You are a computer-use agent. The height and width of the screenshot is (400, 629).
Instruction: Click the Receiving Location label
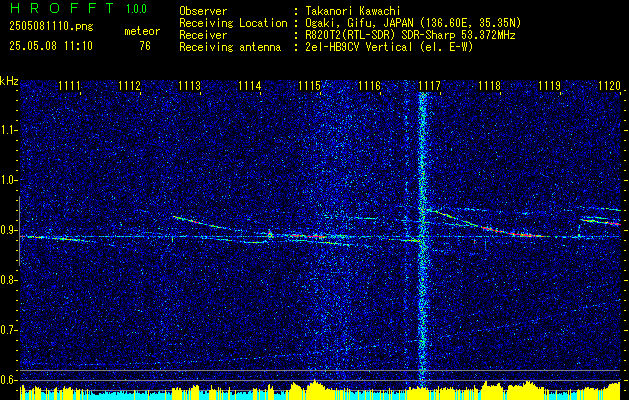pyautogui.click(x=233, y=23)
